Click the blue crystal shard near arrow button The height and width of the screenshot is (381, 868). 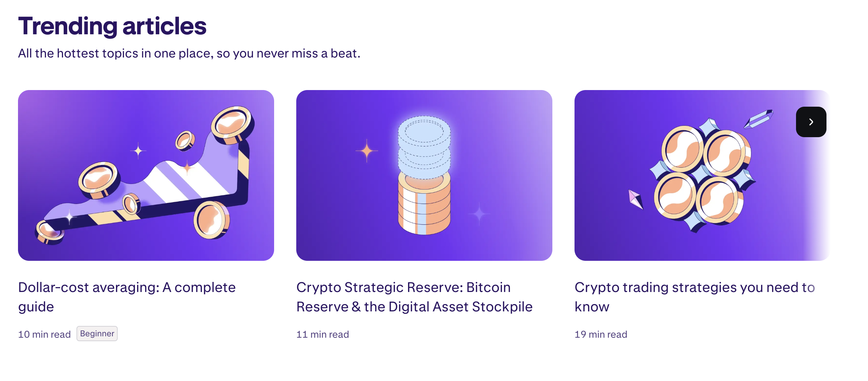point(759,119)
